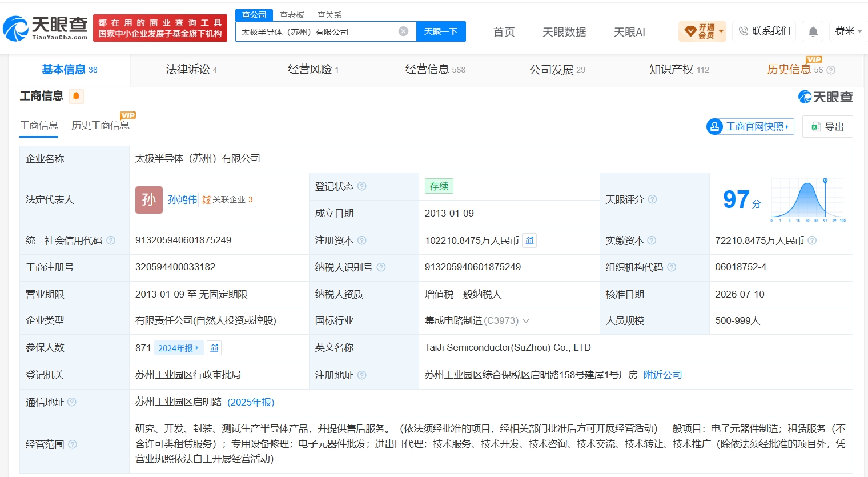
Task: Expand the 集成电路制造 industry chevron
Action: [x=526, y=321]
